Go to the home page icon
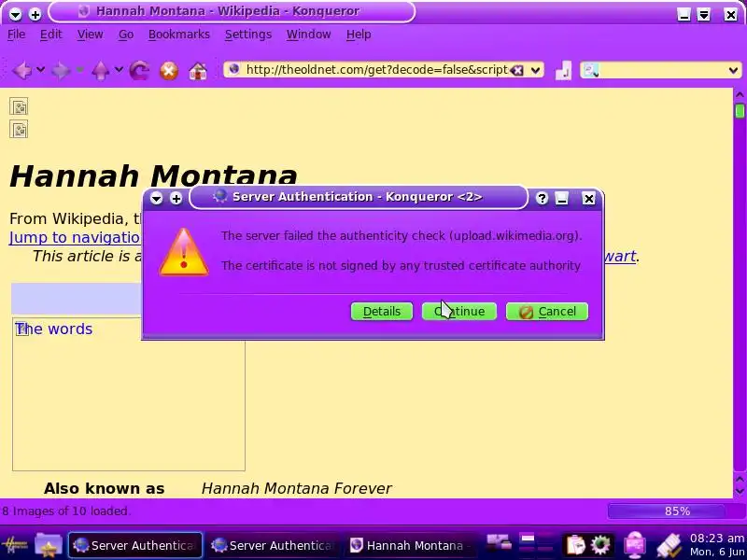Image resolution: width=747 pixels, height=560 pixels. click(198, 71)
